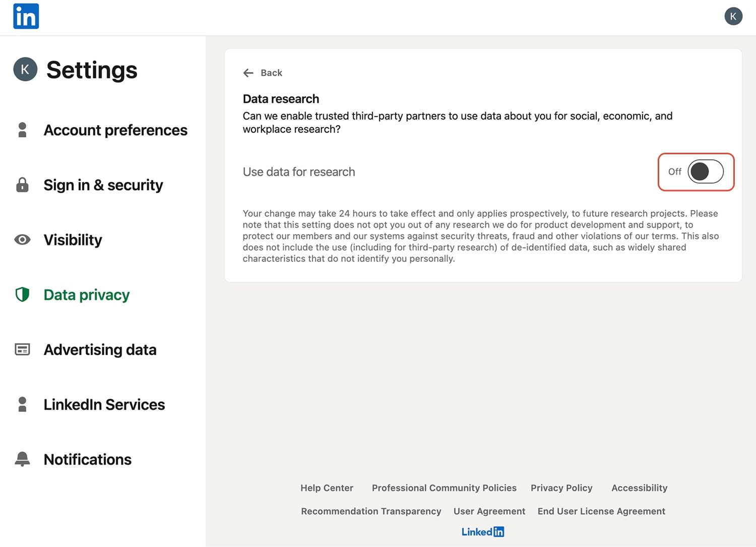This screenshot has width=756, height=547.
Task: Toggle the Use data for research switch
Action: pyautogui.click(x=705, y=172)
